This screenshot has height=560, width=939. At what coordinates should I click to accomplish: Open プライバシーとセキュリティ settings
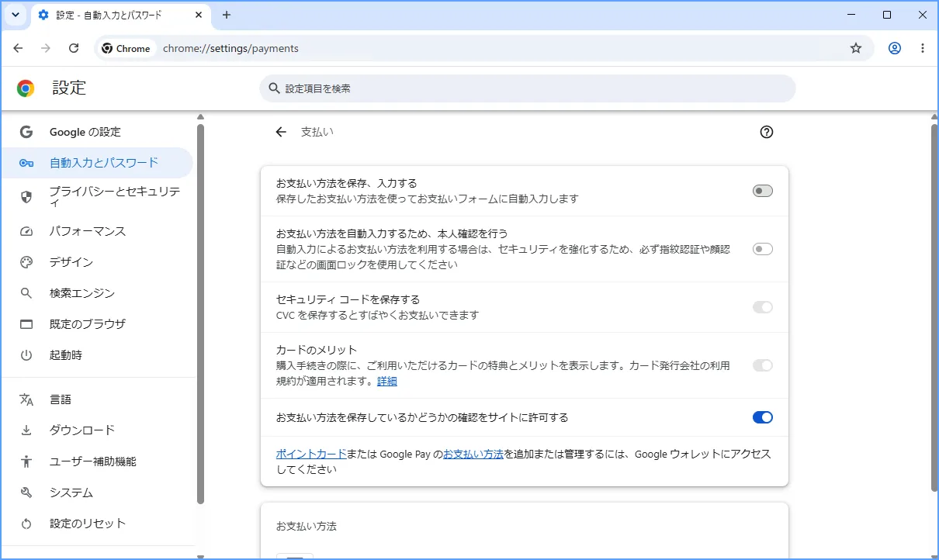(97, 197)
